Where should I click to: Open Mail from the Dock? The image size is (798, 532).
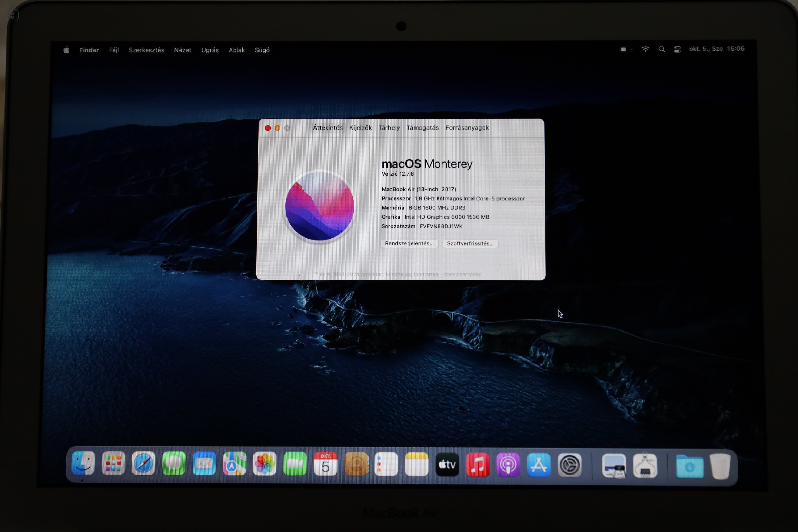pos(204,463)
